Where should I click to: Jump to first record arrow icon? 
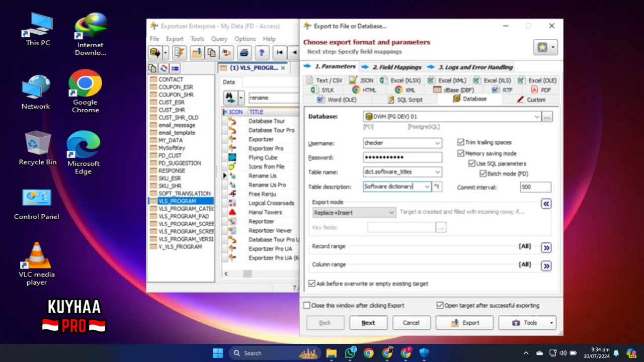[x=280, y=52]
